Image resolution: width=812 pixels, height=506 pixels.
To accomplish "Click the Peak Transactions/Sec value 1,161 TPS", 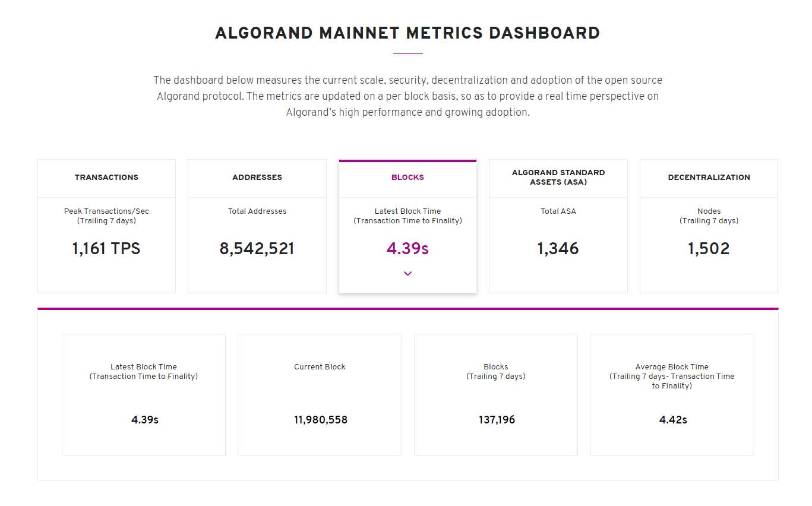I will click(x=106, y=249).
